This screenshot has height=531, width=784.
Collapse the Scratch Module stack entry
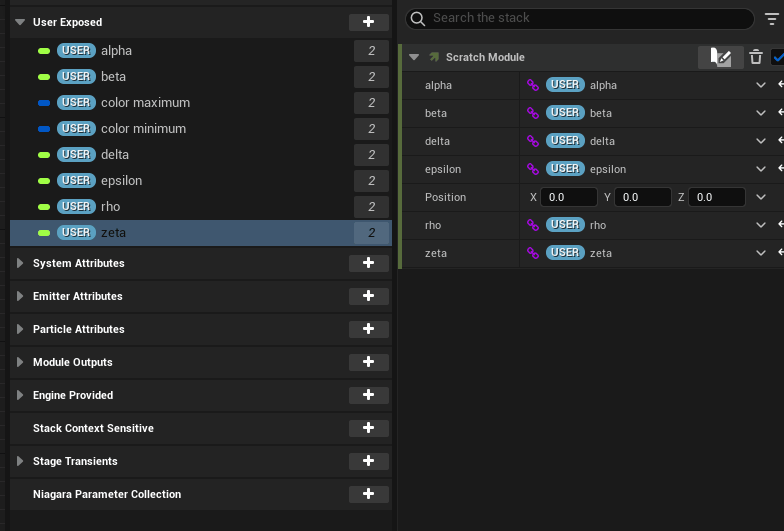[x=415, y=57]
